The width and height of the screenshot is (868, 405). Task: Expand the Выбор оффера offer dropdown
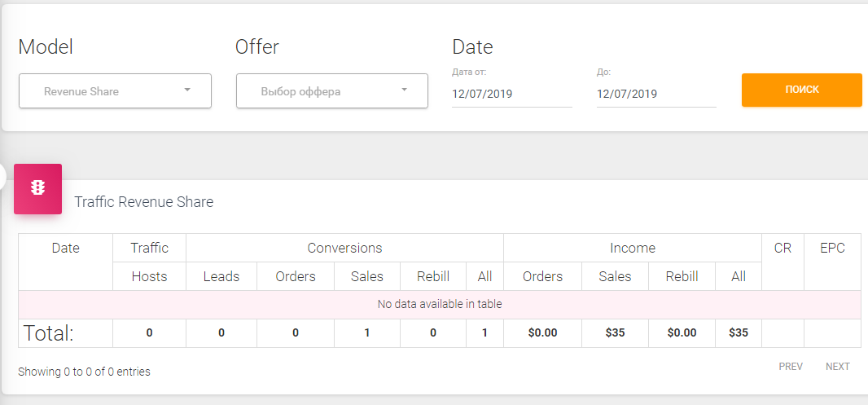click(x=332, y=91)
